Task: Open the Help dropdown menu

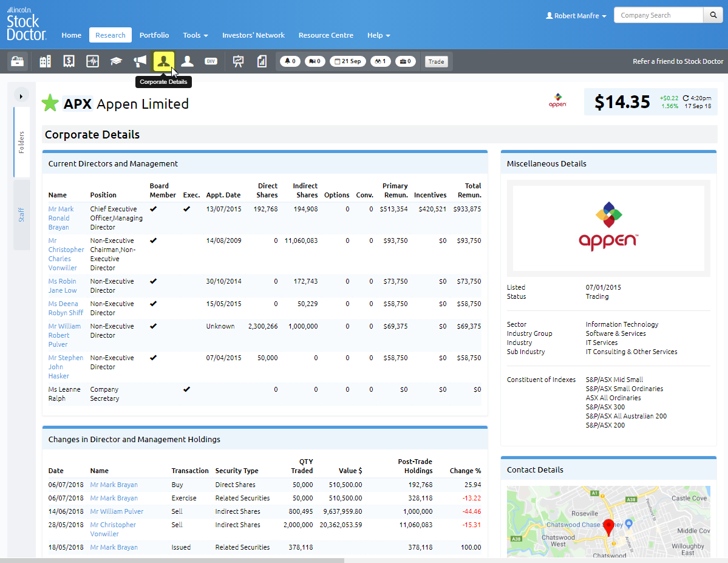Action: tap(378, 35)
